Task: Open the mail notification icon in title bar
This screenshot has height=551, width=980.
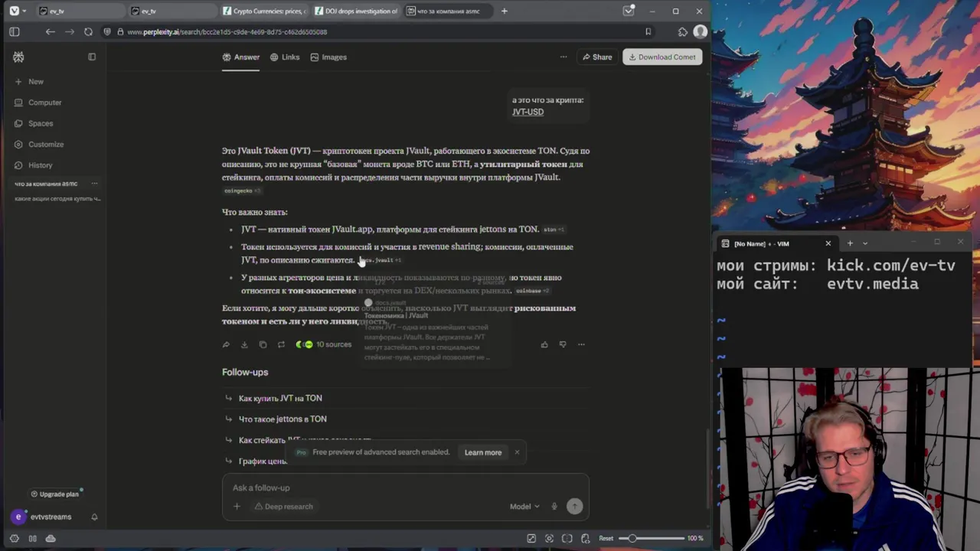Action: (x=629, y=11)
